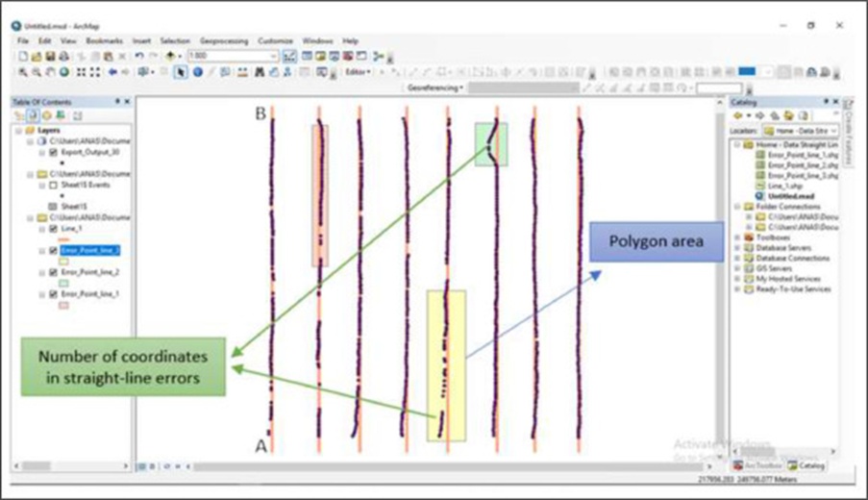Expand the Database Servers node
This screenshot has width=868, height=500.
[737, 248]
